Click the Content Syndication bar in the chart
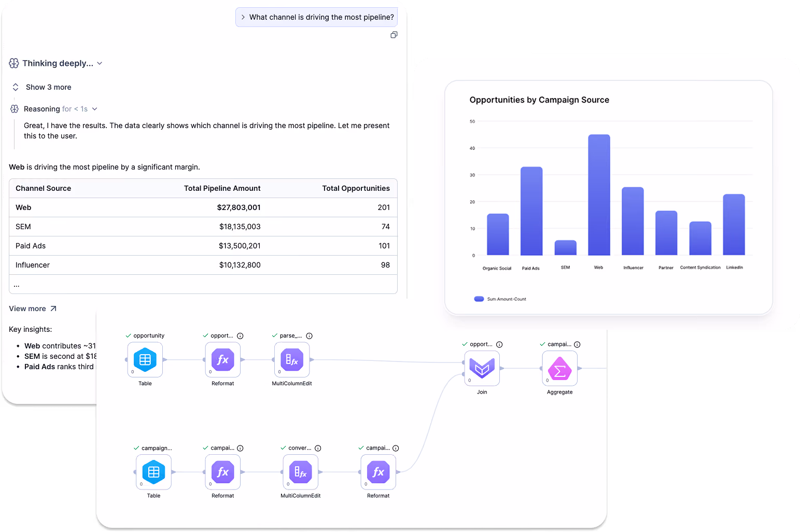 [x=700, y=239]
